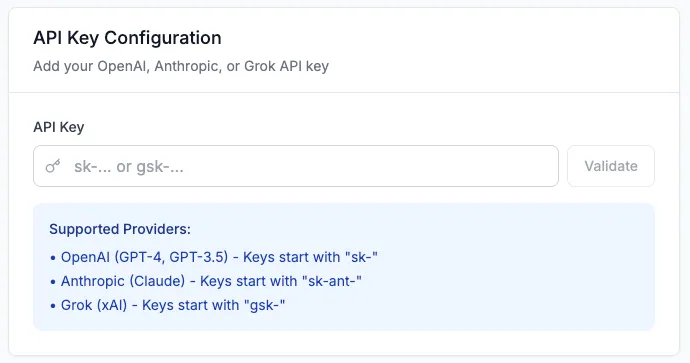Click the word Anthropic in the subtitle

click(187, 66)
